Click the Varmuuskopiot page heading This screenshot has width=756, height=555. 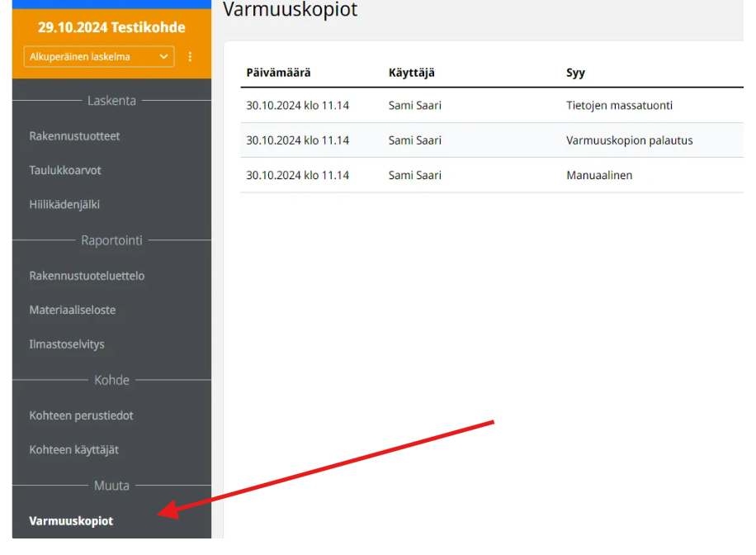[290, 10]
